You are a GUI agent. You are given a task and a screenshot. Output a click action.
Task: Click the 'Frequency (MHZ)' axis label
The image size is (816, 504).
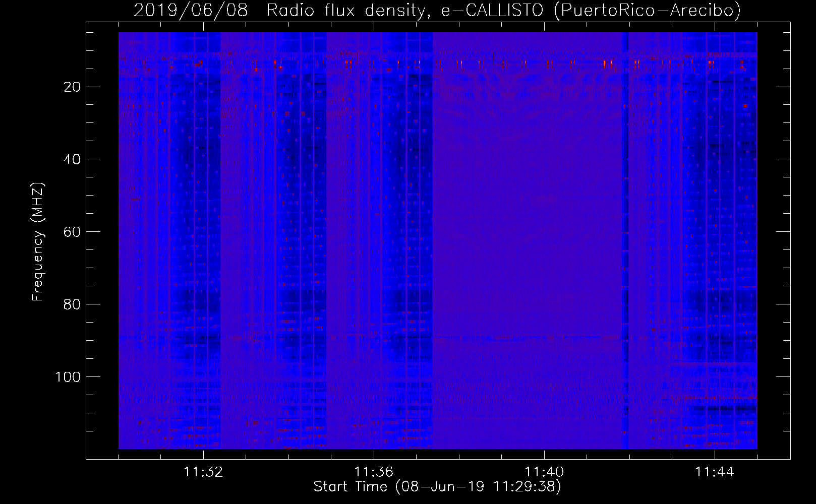38,241
